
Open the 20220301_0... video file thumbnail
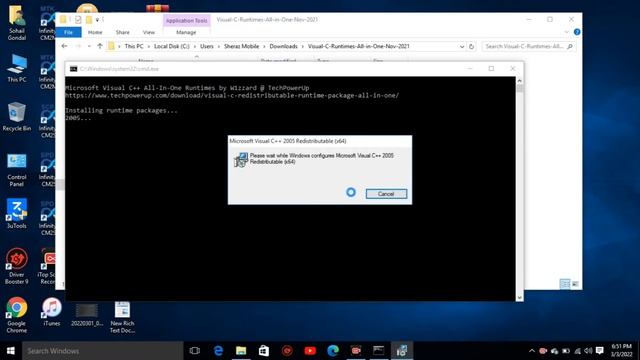87,314
